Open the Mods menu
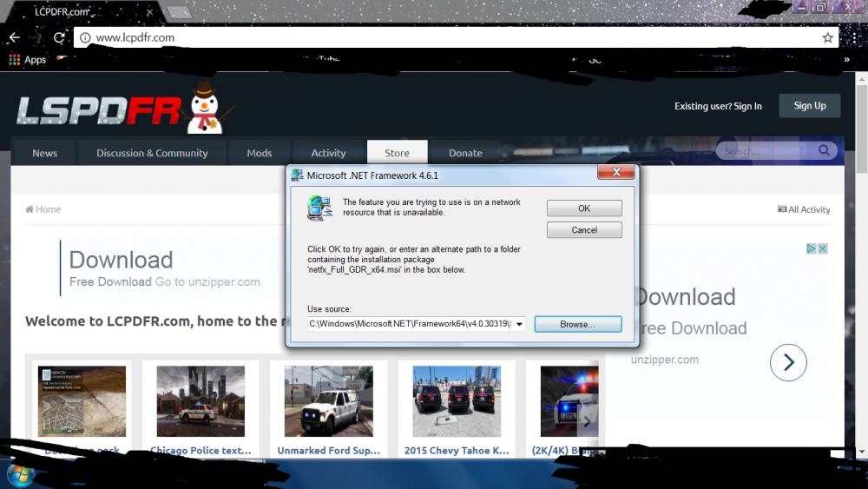The height and width of the screenshot is (489, 868). pyautogui.click(x=259, y=153)
